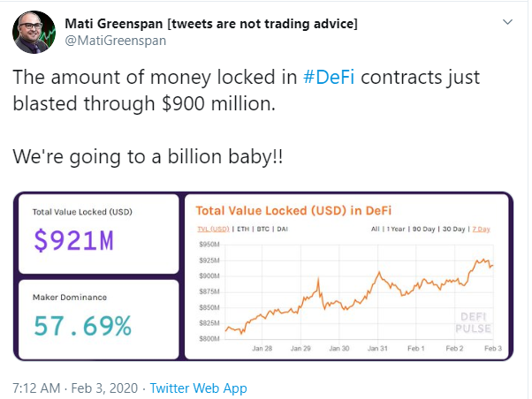Screen dimensions: 532x399
Task: Switch chart to BTC denomination
Action: (x=263, y=230)
